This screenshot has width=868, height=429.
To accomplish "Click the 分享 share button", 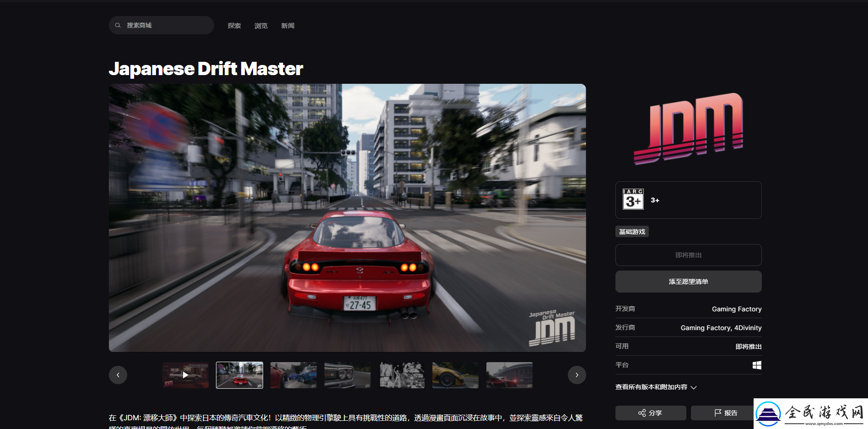I will (651, 413).
